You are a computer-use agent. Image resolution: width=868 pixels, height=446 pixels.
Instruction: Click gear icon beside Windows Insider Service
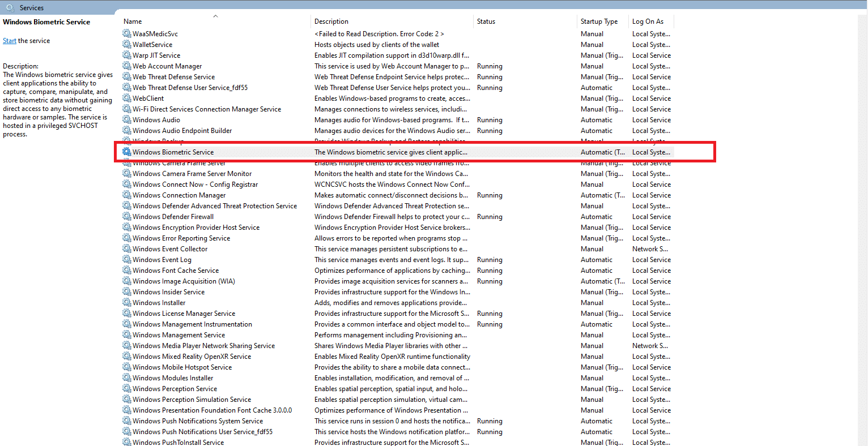127,292
